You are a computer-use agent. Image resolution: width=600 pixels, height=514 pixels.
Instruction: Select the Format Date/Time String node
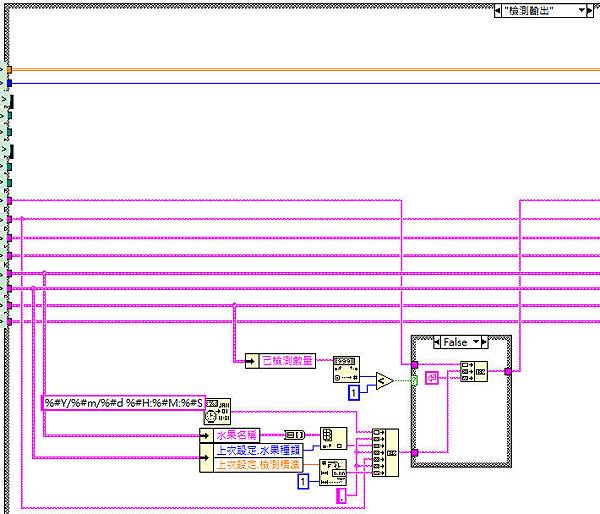217,411
